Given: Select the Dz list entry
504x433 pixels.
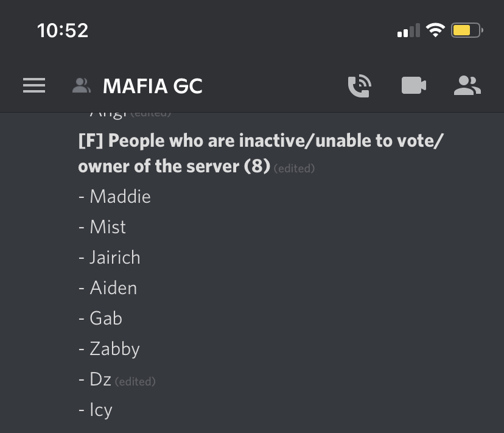Looking at the screenshot, I should click(95, 379).
